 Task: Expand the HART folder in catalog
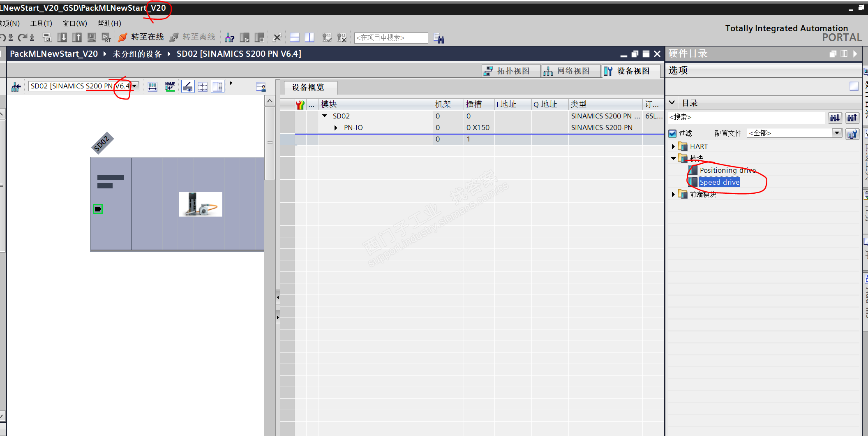(x=673, y=146)
